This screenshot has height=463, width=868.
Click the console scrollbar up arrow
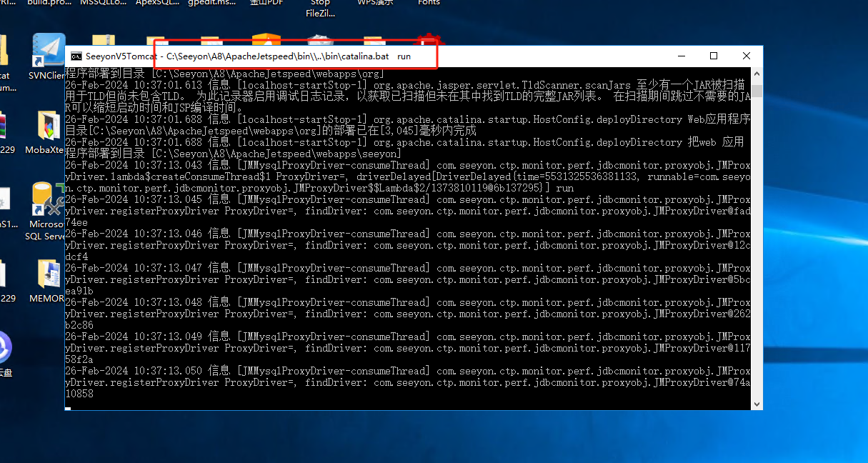(x=757, y=72)
